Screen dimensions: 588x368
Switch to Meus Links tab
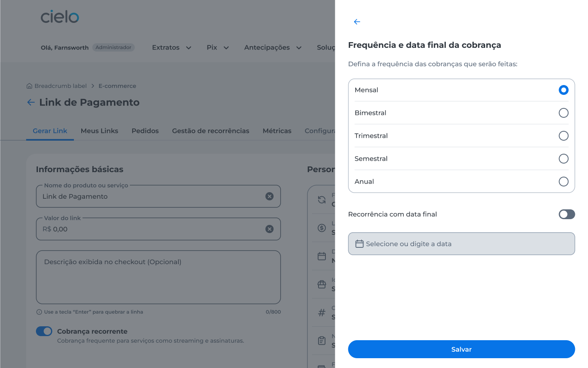(99, 131)
